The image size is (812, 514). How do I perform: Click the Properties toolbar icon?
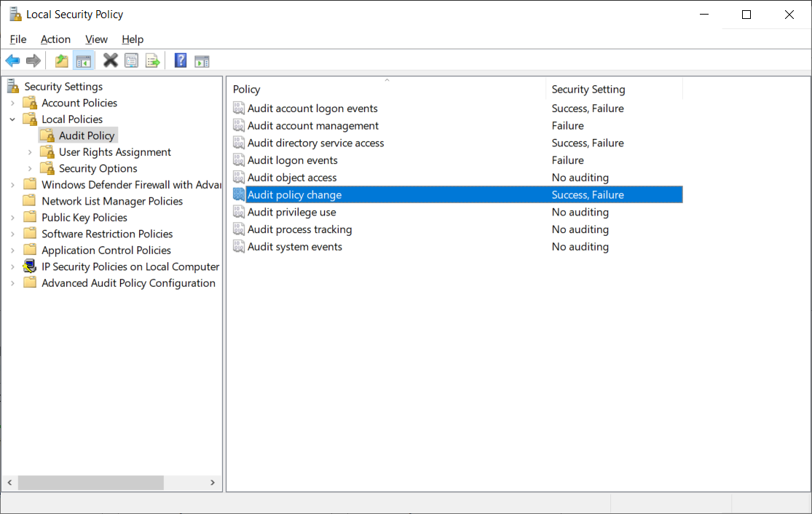click(131, 60)
